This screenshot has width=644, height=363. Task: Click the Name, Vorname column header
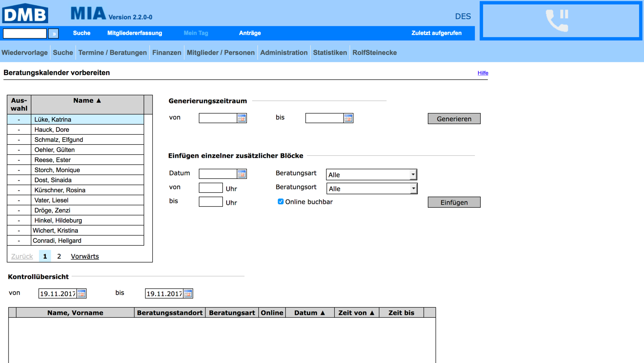[75, 313]
